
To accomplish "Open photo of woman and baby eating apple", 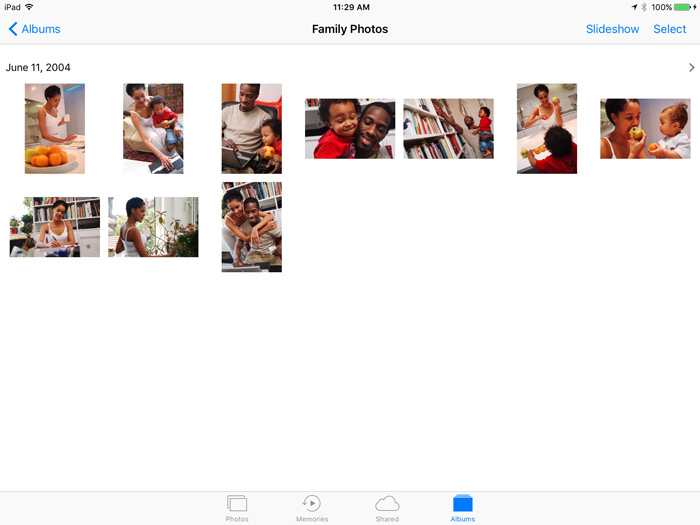I will (645, 129).
